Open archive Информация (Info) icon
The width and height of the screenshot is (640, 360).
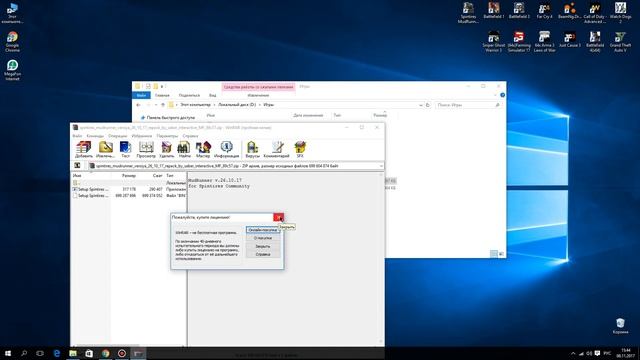tap(227, 149)
